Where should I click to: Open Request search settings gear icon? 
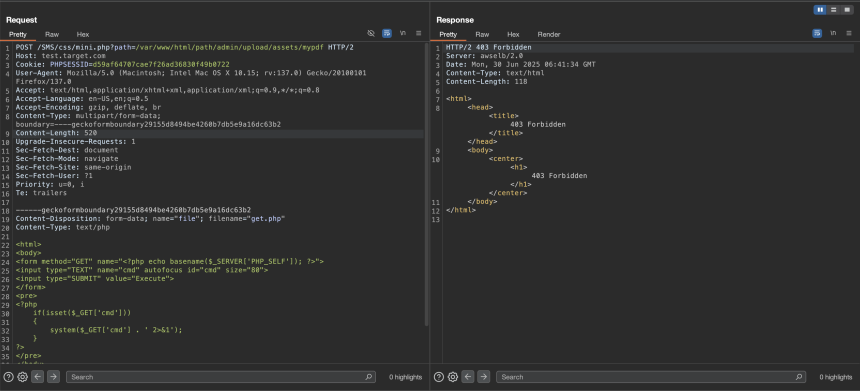click(22, 377)
